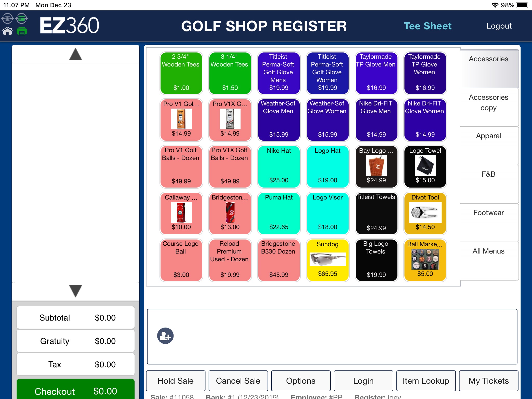
Task: Tap the Gratuity row
Action: 76,341
